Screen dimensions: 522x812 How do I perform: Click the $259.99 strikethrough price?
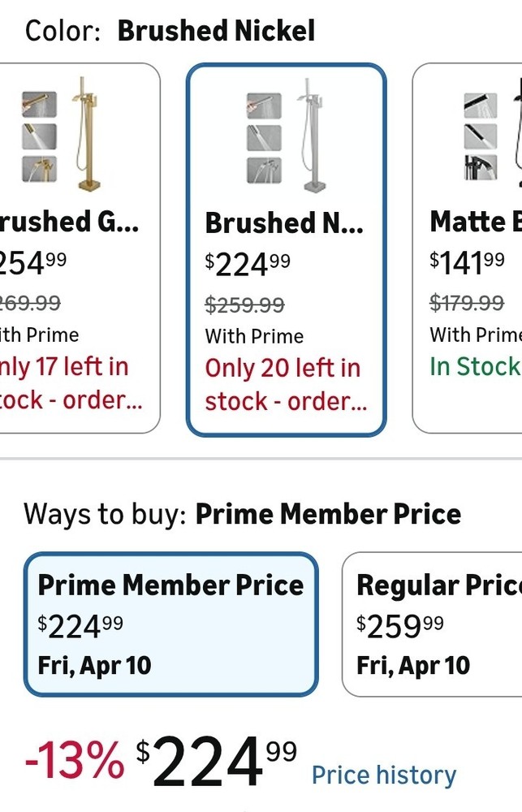(245, 304)
